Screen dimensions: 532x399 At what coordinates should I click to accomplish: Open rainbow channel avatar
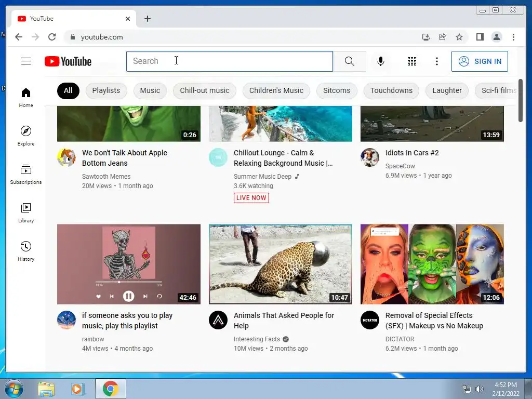pos(66,320)
